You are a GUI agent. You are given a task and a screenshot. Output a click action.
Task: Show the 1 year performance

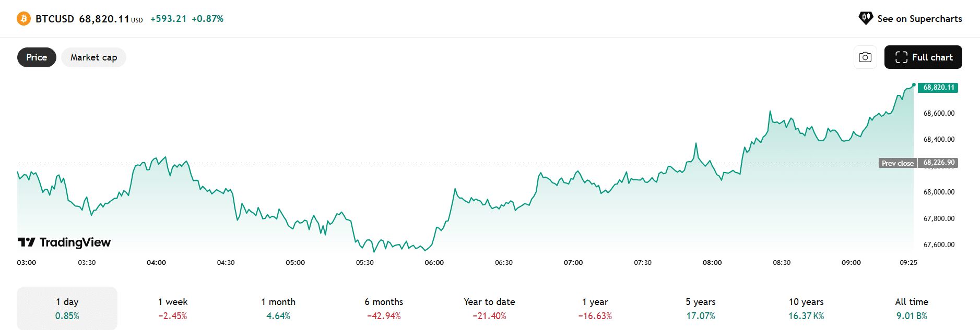pos(595,308)
